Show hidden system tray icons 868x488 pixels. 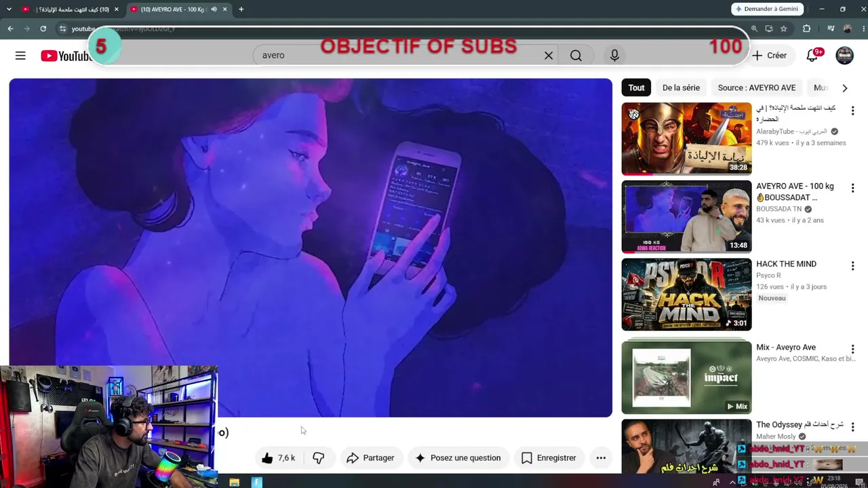click(x=732, y=482)
